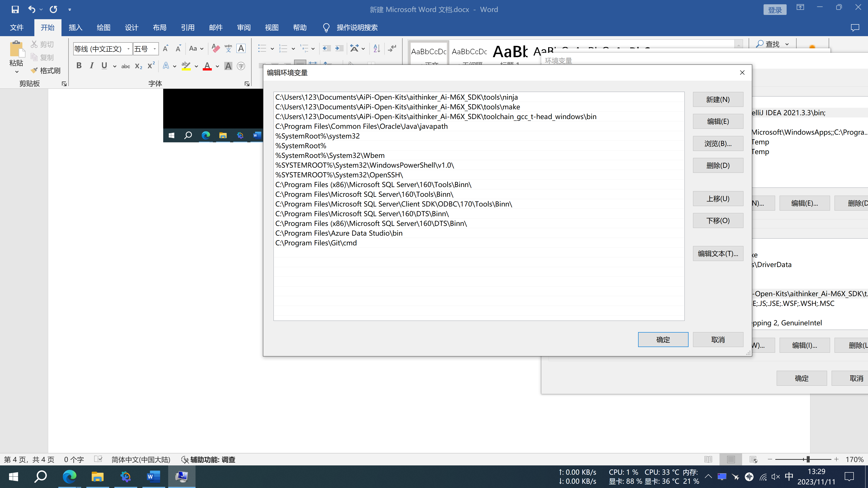Toggle Underline formatting
The height and width of the screenshot is (488, 868).
(x=104, y=66)
